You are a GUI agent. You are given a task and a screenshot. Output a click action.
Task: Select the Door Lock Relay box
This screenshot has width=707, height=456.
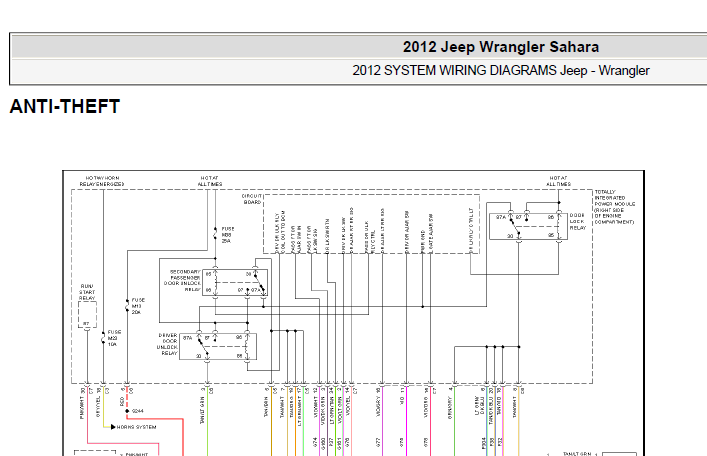(x=528, y=226)
